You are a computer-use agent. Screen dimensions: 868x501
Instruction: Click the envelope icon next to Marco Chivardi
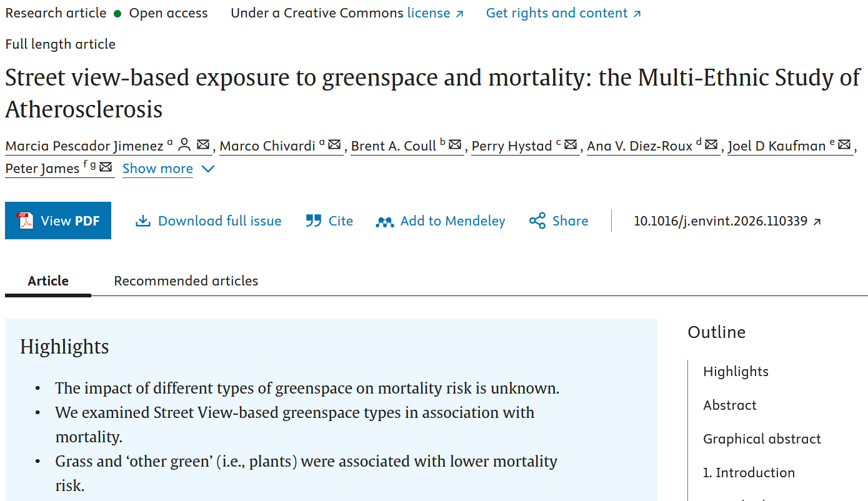[x=334, y=145]
